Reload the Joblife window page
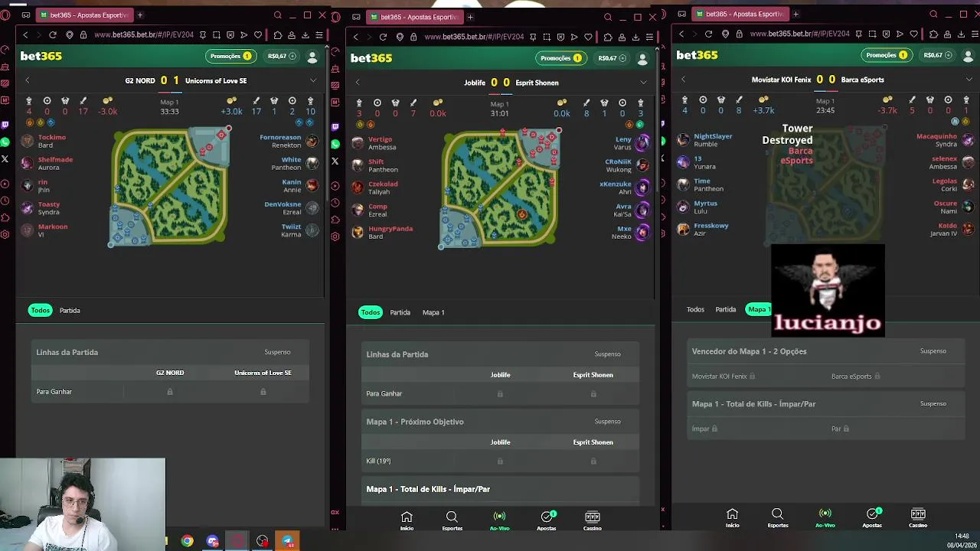This screenshot has height=551, width=980. [383, 37]
